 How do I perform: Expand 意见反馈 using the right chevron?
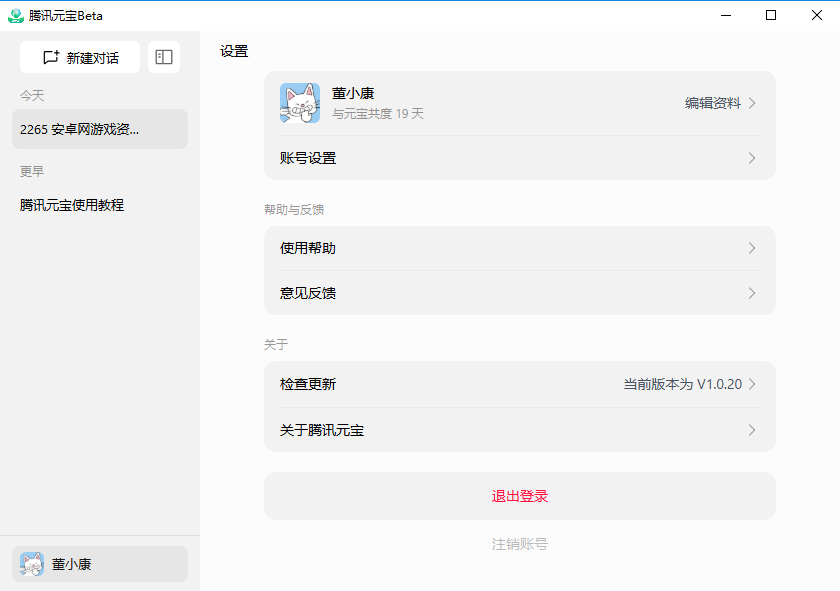coord(752,293)
